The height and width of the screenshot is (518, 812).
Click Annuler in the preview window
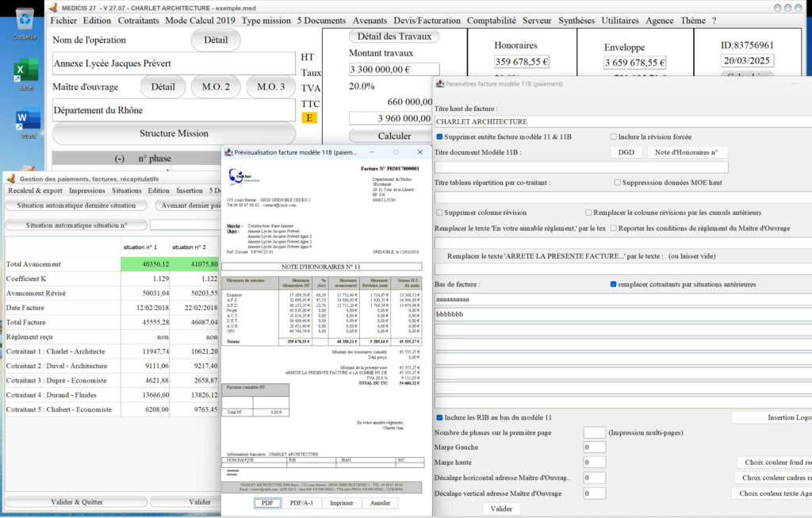[380, 503]
